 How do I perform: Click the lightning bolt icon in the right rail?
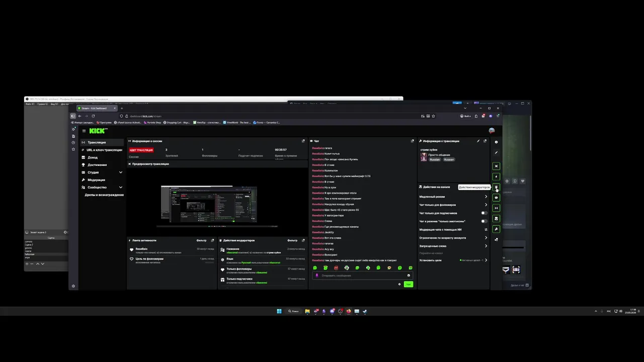496,176
